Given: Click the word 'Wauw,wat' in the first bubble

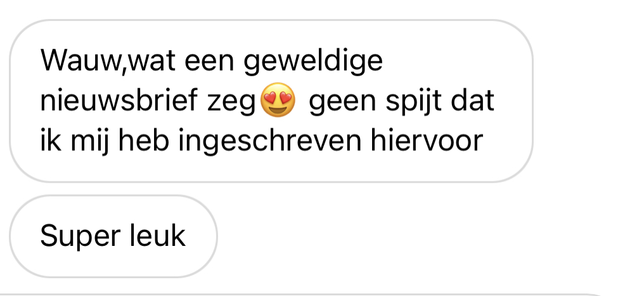Looking at the screenshot, I should pos(108,61).
